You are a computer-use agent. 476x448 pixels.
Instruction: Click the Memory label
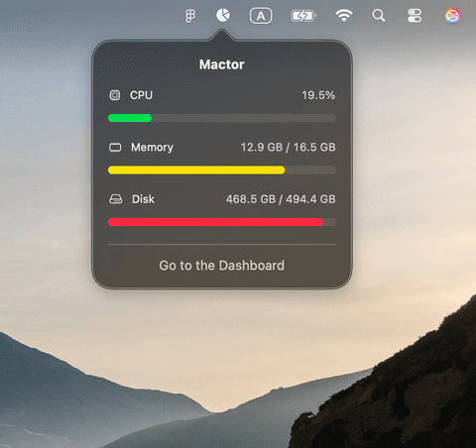[152, 148]
